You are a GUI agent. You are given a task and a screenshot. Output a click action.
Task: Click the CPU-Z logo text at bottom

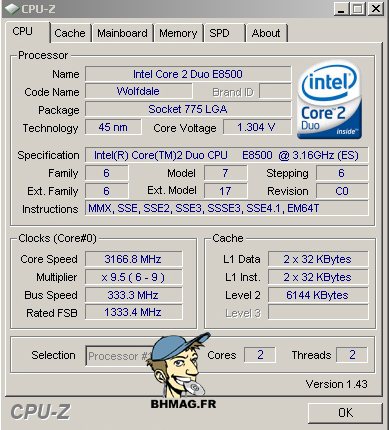pyautogui.click(x=41, y=412)
